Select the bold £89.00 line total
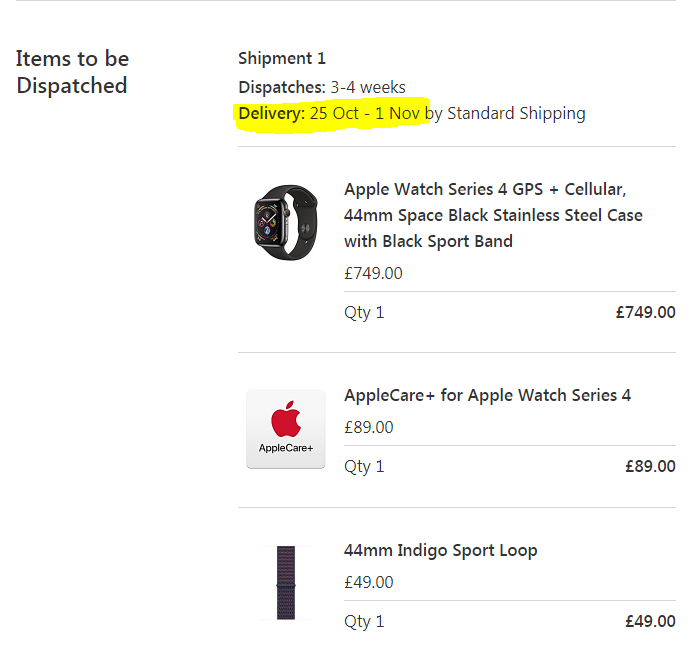This screenshot has width=697, height=662. click(650, 466)
